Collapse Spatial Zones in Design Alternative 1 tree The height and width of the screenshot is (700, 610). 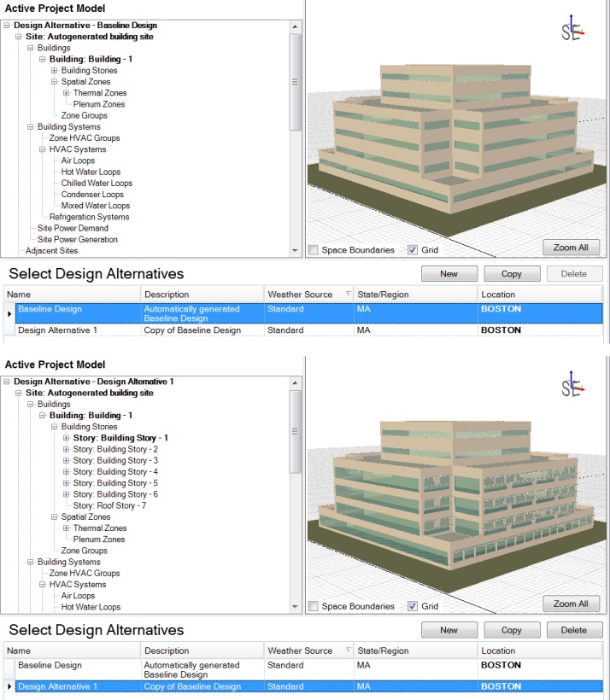click(x=54, y=517)
